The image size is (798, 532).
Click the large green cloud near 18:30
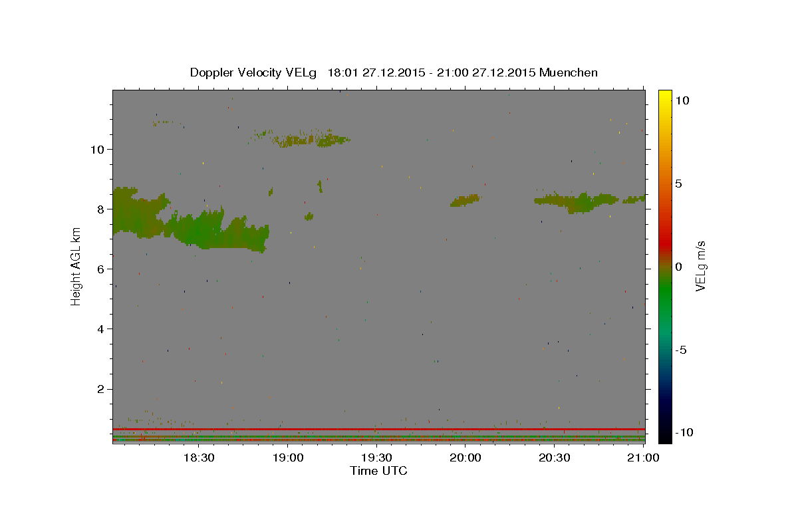coord(199,229)
